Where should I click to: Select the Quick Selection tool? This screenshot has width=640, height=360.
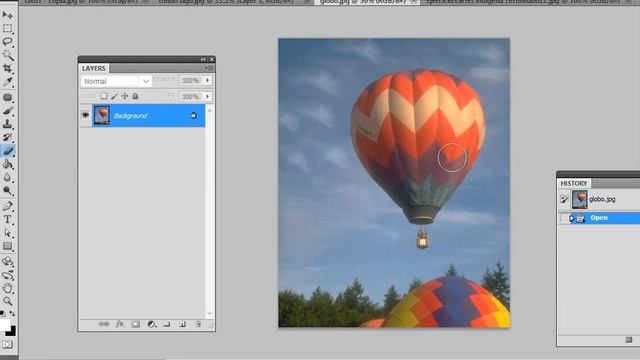(x=7, y=55)
